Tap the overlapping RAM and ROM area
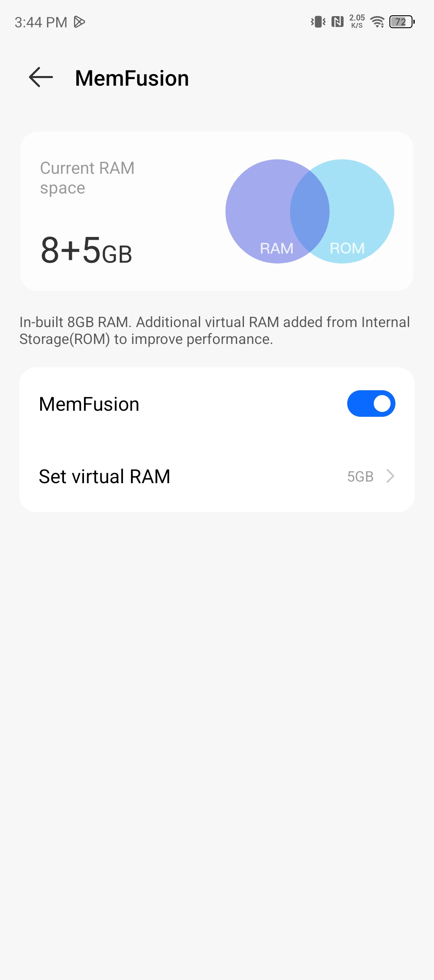Image resolution: width=434 pixels, height=980 pixels. pos(310,211)
